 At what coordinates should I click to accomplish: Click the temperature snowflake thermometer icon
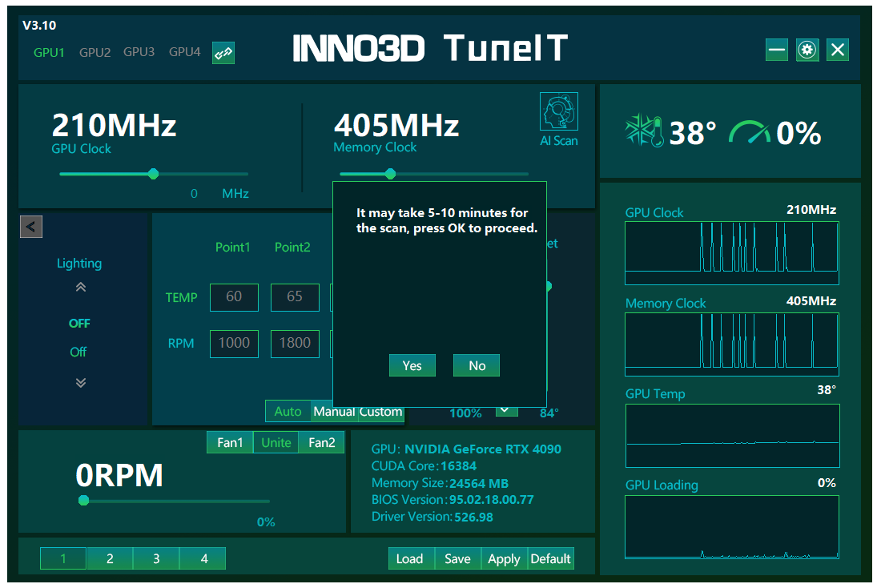tap(644, 131)
